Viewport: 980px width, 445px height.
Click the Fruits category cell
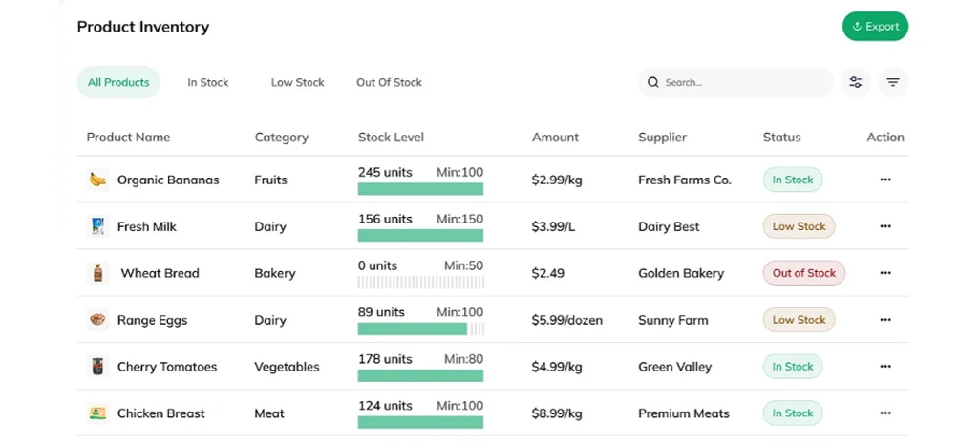point(270,180)
